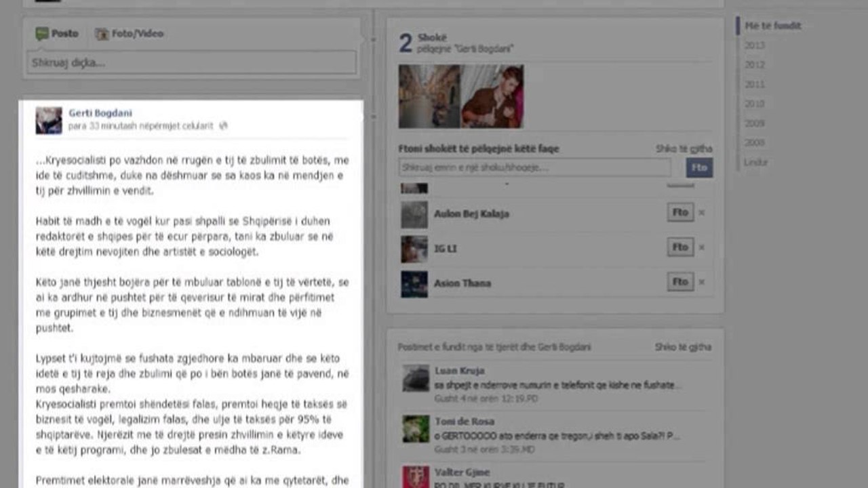868x488 pixels.
Task: Invite Aulon Bej Kalaja with Fto
Action: point(680,212)
